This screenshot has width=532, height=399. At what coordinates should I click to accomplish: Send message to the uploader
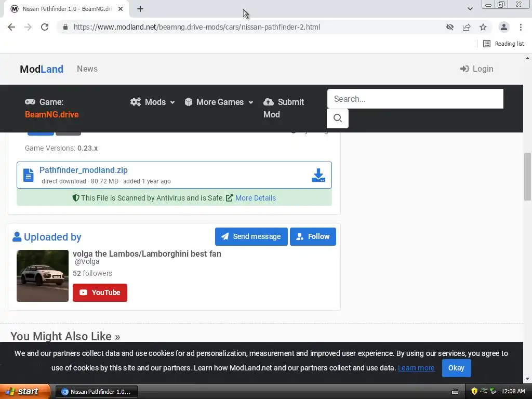tap(251, 236)
